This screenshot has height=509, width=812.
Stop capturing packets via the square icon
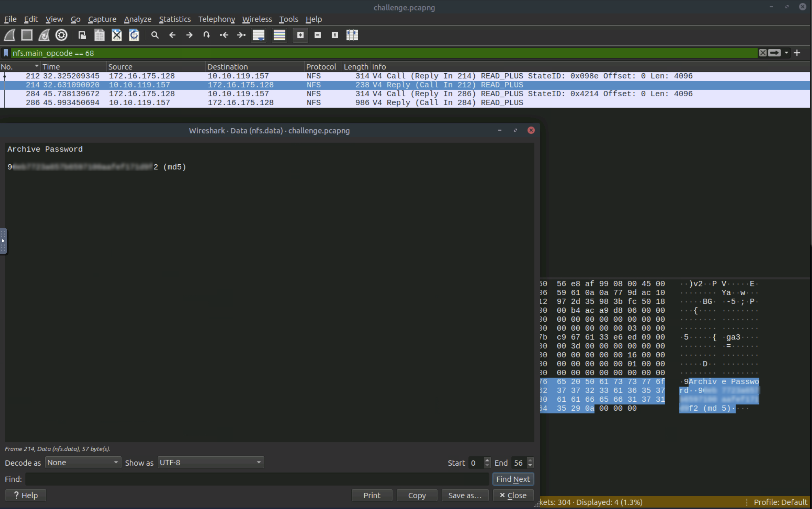pyautogui.click(x=27, y=35)
